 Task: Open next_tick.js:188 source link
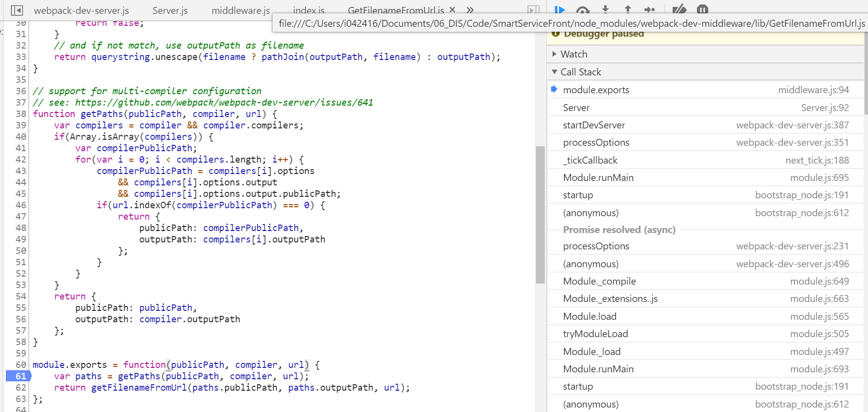(817, 160)
